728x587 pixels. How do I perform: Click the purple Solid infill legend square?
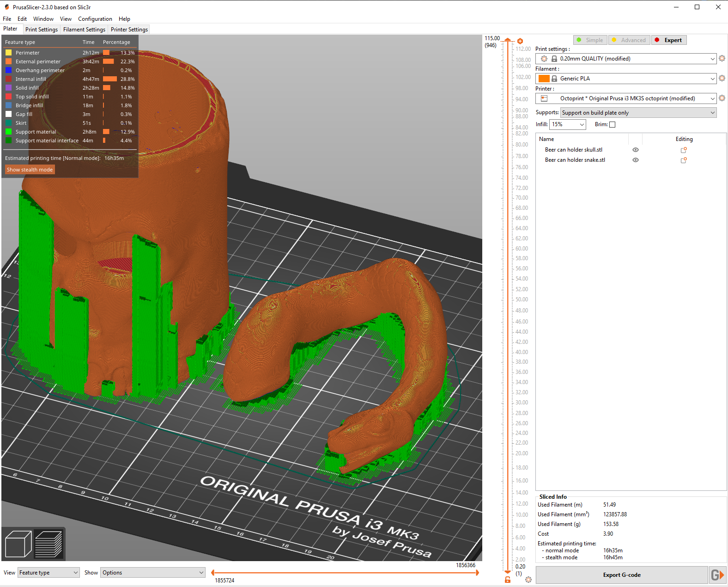pyautogui.click(x=8, y=88)
